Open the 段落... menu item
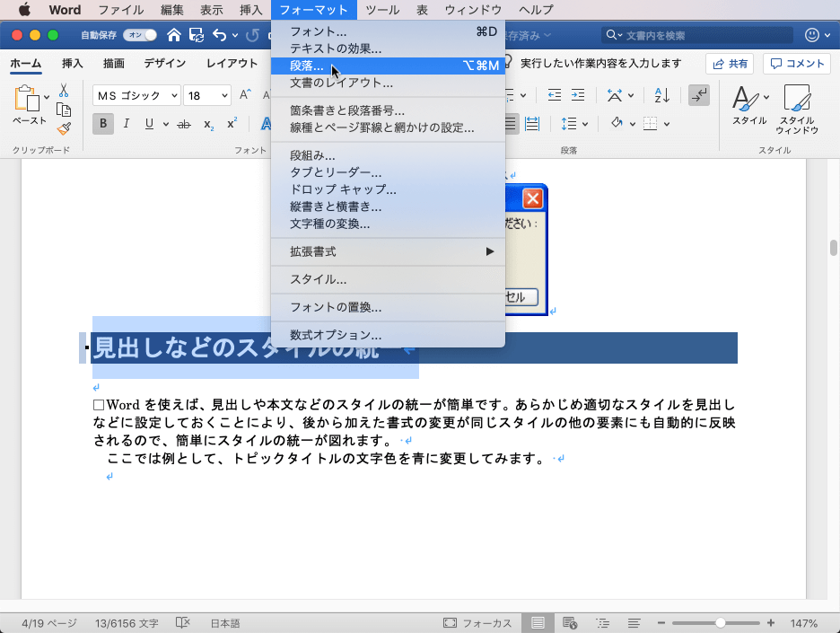The width and height of the screenshot is (840, 633). coord(388,66)
